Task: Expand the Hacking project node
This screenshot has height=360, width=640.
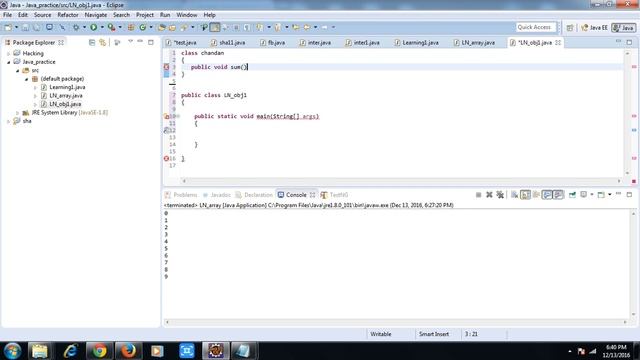Action: [9, 53]
